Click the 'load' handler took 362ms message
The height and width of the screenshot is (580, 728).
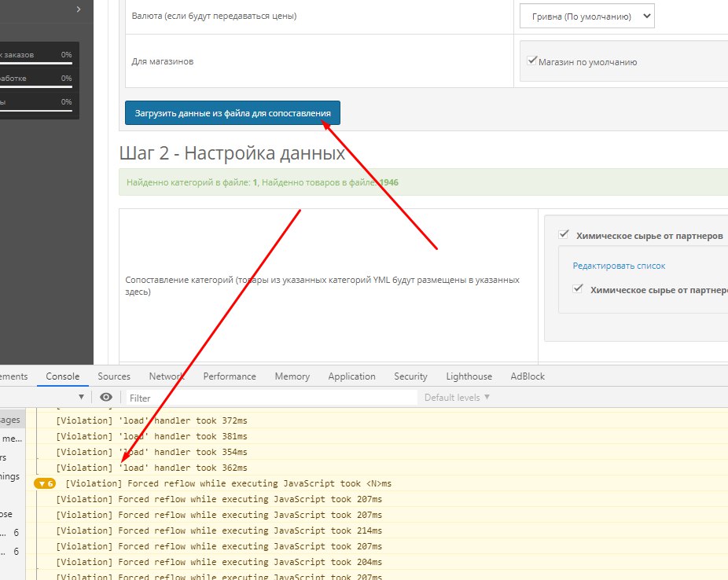152,468
